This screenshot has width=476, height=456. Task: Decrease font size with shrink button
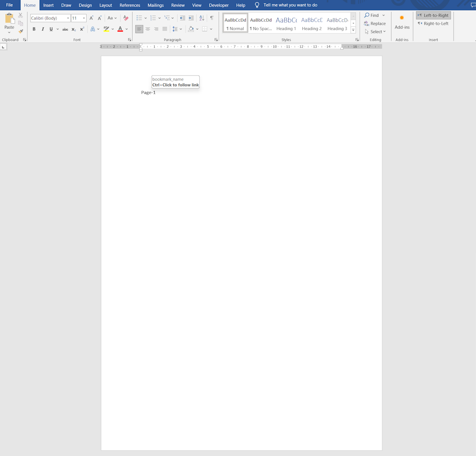99,18
